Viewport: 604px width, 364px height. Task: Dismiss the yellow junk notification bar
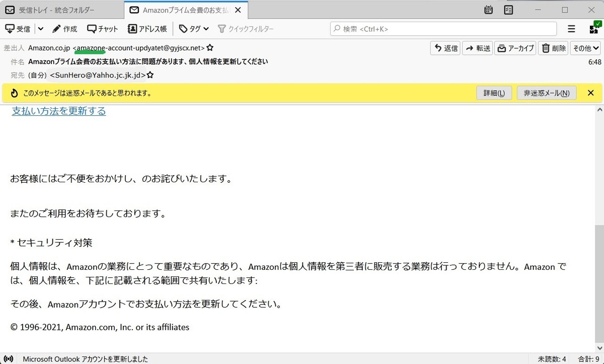(591, 93)
